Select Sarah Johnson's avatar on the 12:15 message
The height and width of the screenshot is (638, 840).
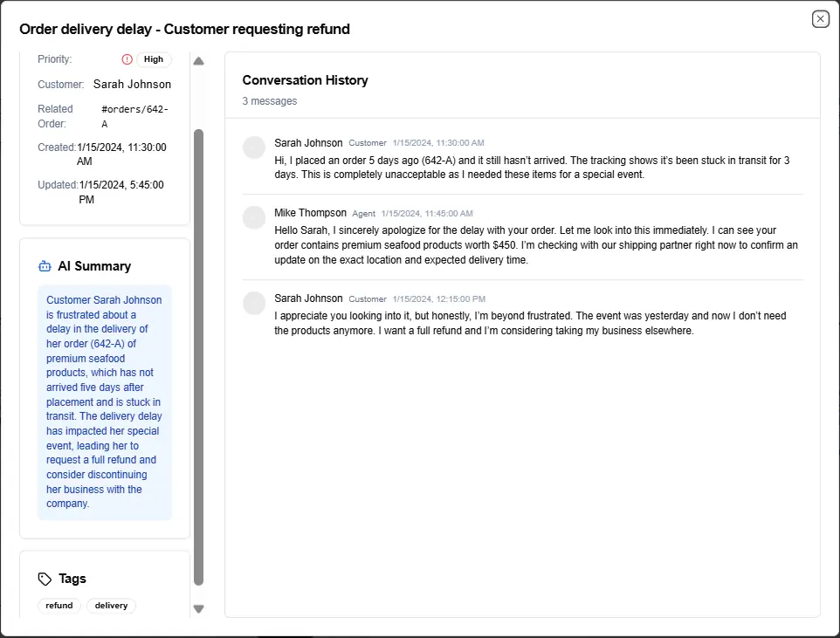pos(254,303)
